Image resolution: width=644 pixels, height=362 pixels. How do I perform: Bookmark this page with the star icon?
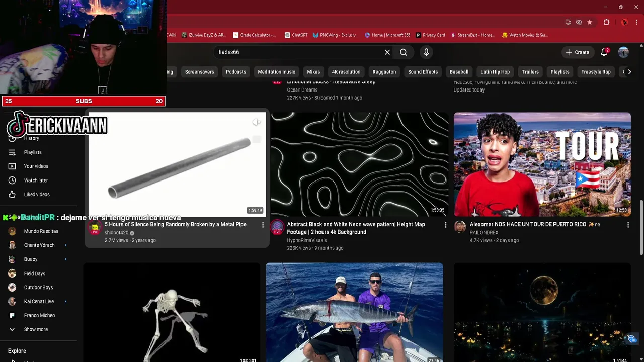click(590, 22)
